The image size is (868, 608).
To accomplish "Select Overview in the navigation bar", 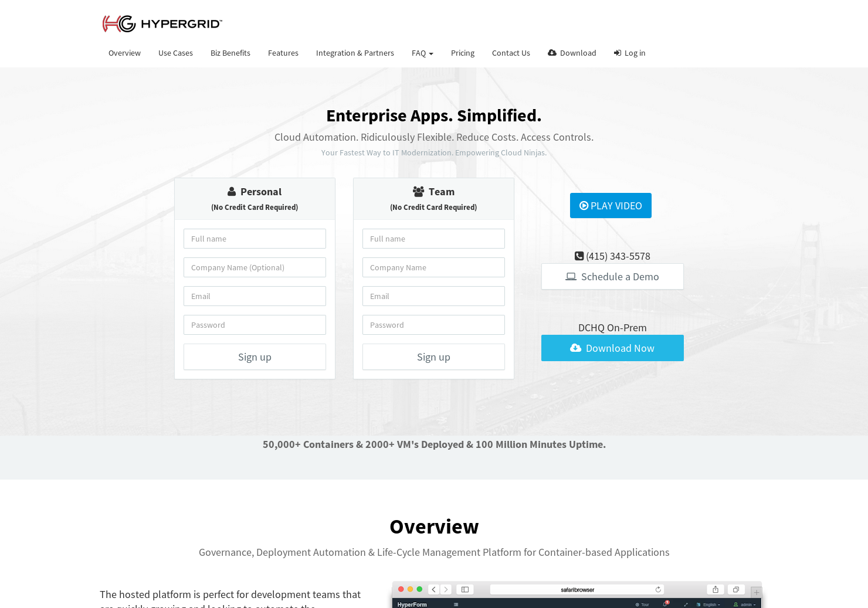I will 124,53.
